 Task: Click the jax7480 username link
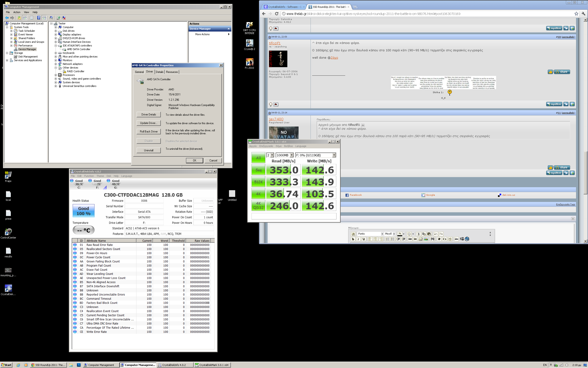276,119
